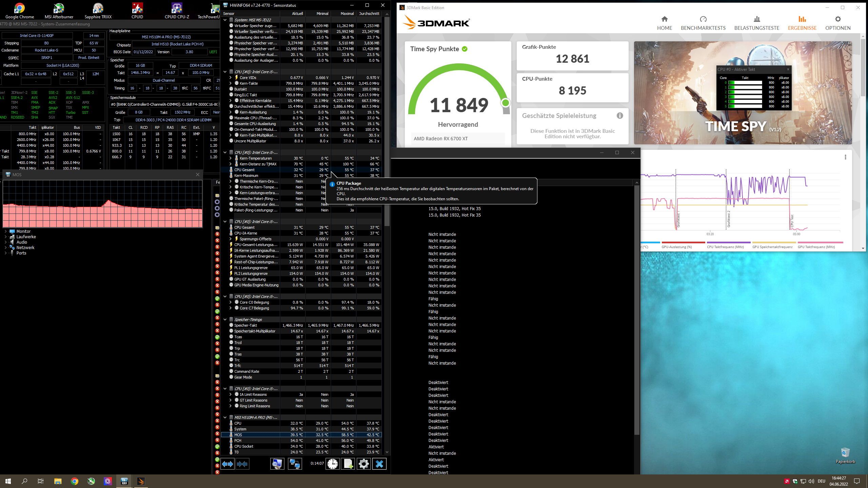Screen dimensions: 868x488
Task: Expand the Laufwerke tree node
Action: click(x=6, y=237)
